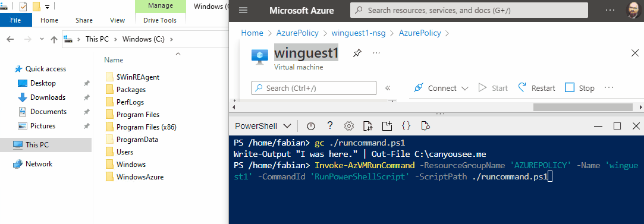Select the Manage contextual tab in Explorer
Screen dimensions: 644x224
point(160,7)
